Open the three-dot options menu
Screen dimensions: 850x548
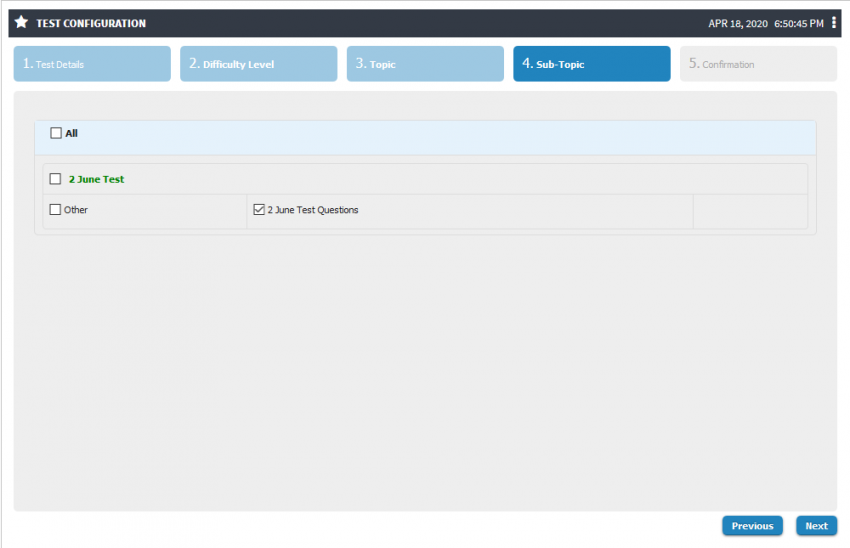pyautogui.click(x=834, y=22)
